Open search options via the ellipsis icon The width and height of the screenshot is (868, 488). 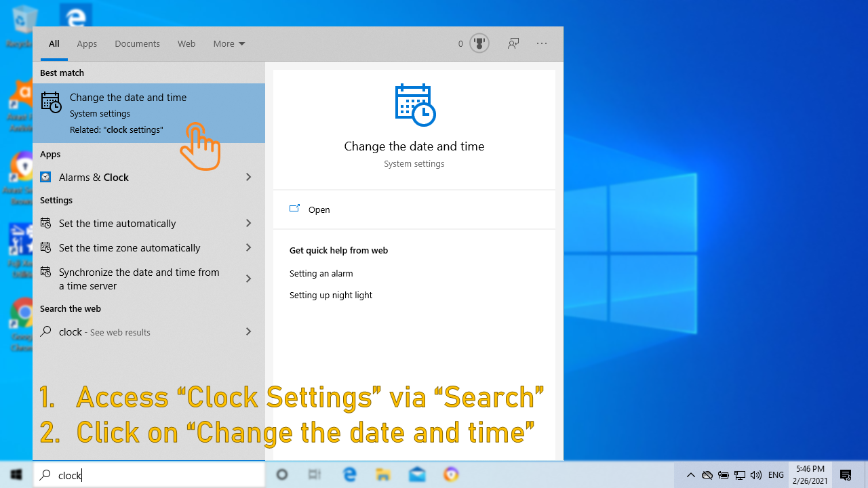pos(542,43)
